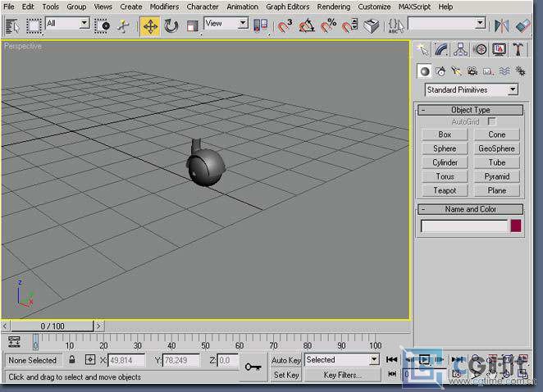Image resolution: width=543 pixels, height=392 pixels.
Task: Open the Modify command panel tab
Action: [x=441, y=50]
